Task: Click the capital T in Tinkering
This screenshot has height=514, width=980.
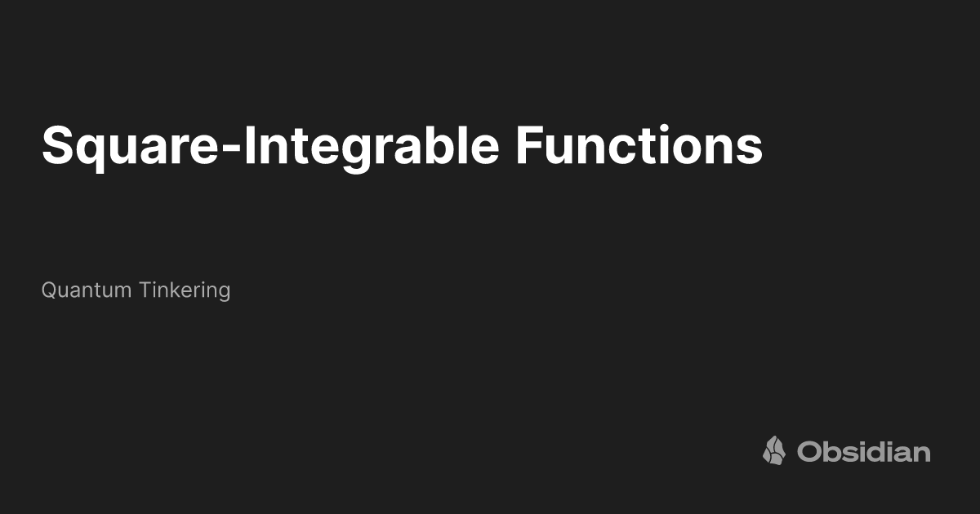Action: (x=145, y=290)
